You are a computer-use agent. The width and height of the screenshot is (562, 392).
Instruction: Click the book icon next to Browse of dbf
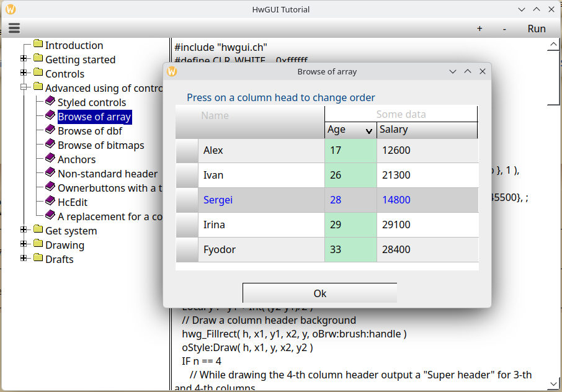(x=50, y=130)
